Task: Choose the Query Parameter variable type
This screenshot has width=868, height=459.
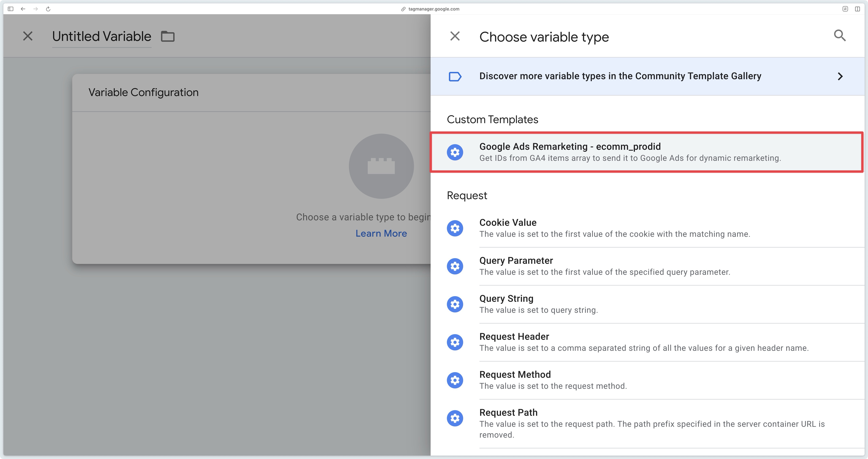Action: point(647,266)
